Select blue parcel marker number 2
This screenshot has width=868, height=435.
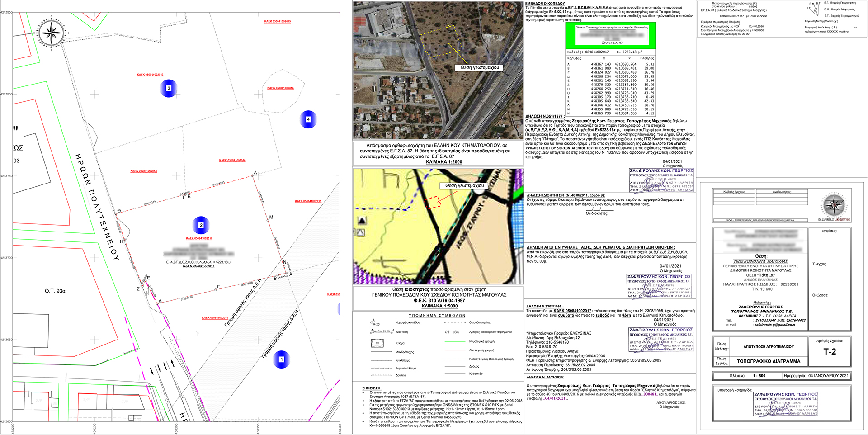tap(201, 225)
